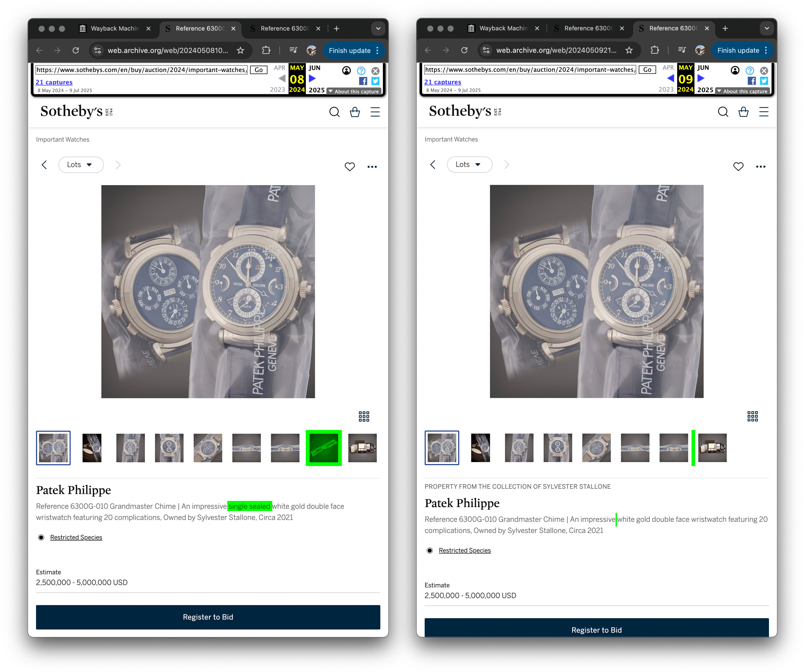The height and width of the screenshot is (672, 805).
Task: Open 21 captures link in right window
Action: tap(442, 82)
